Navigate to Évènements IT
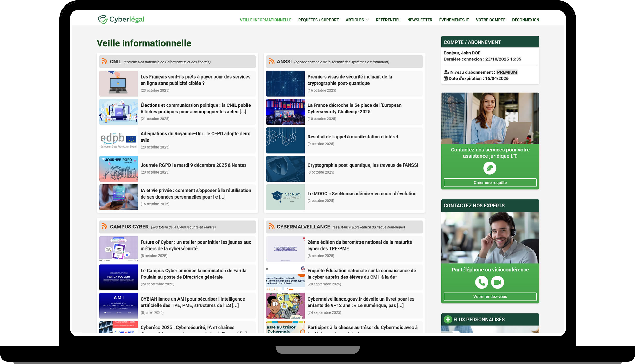This screenshot has height=364, width=635. click(454, 20)
